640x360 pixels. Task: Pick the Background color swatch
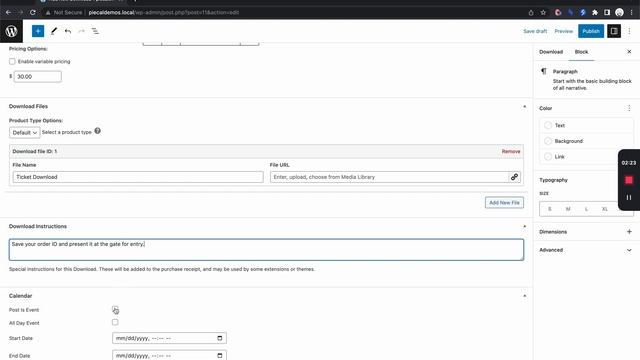548,141
